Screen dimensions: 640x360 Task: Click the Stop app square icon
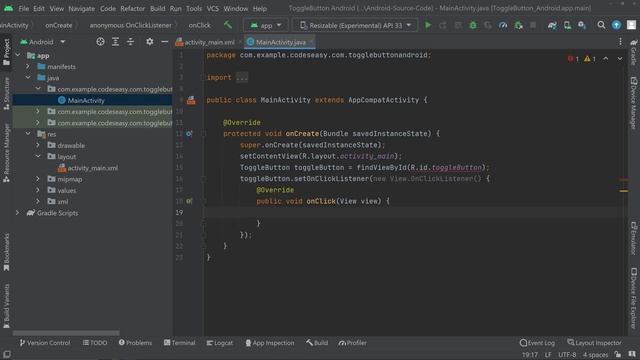tap(533, 25)
